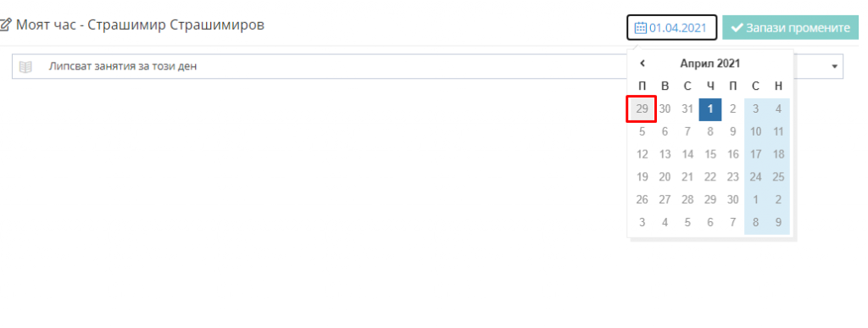Pick April 15 in the calendar
The image size is (868, 328).
710,154
